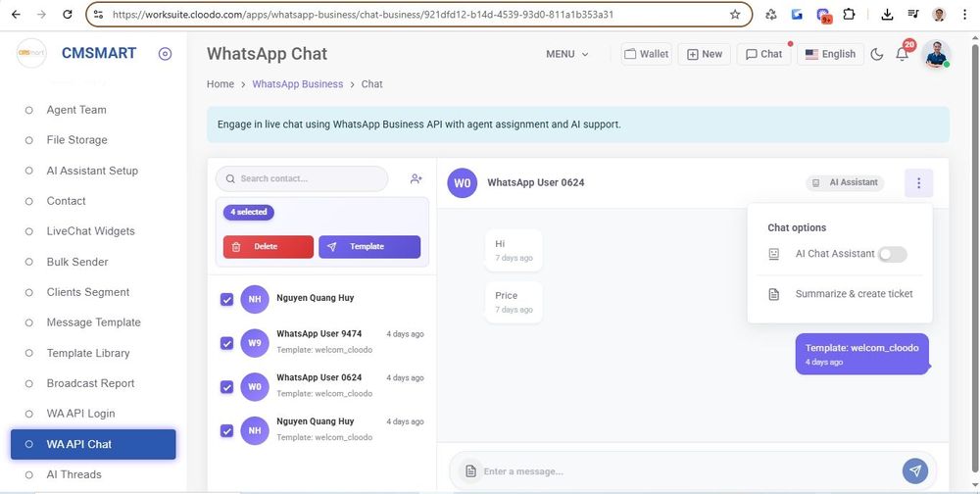This screenshot has height=494, width=980.
Task: Select Summarize & create ticket option
Action: click(853, 294)
